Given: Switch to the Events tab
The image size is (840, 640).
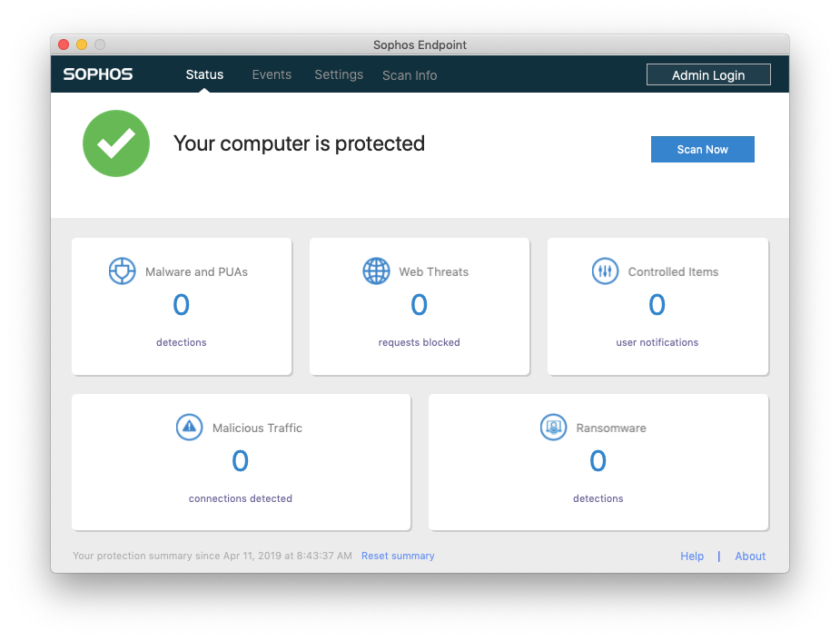Looking at the screenshot, I should coord(272,74).
